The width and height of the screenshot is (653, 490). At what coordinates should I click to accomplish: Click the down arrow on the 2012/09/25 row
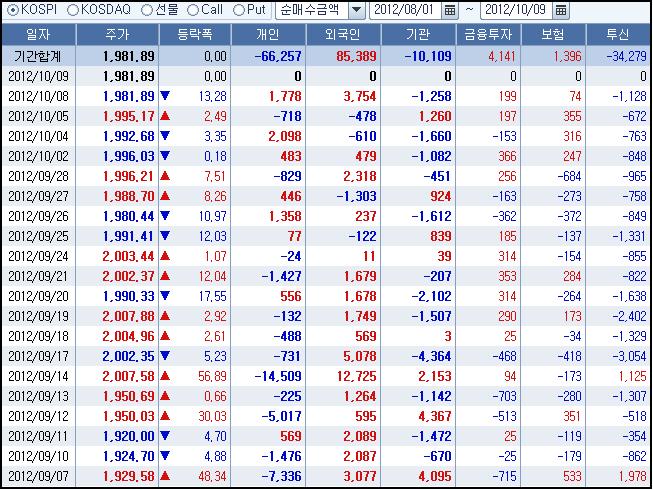pyautogui.click(x=165, y=236)
